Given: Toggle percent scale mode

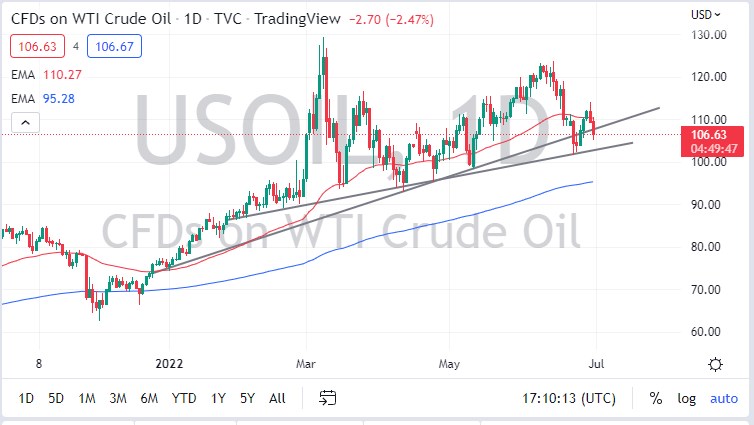Looking at the screenshot, I should tap(656, 398).
